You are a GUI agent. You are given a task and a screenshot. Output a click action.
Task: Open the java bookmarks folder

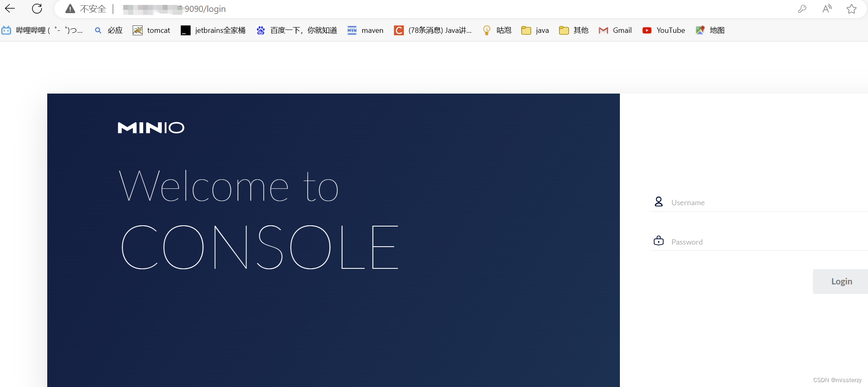[x=534, y=30]
